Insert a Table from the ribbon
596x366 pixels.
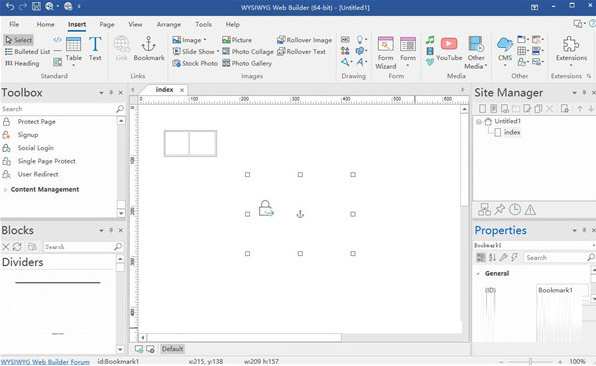(73, 49)
